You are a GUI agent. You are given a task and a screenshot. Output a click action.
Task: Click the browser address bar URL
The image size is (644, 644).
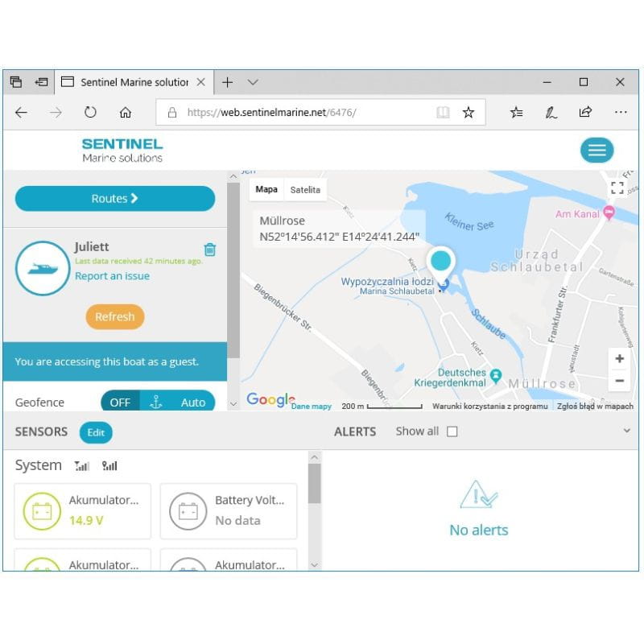point(306,113)
